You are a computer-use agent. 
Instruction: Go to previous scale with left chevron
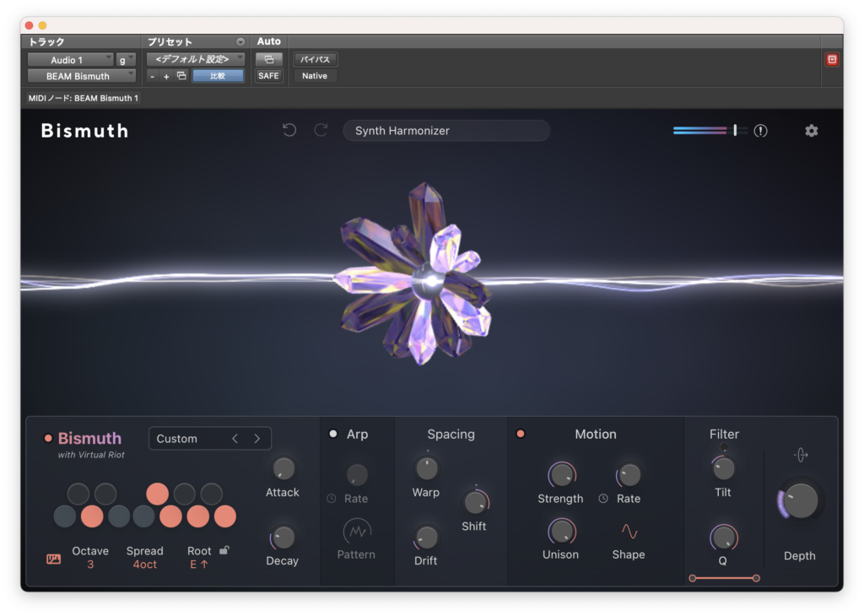(x=235, y=439)
